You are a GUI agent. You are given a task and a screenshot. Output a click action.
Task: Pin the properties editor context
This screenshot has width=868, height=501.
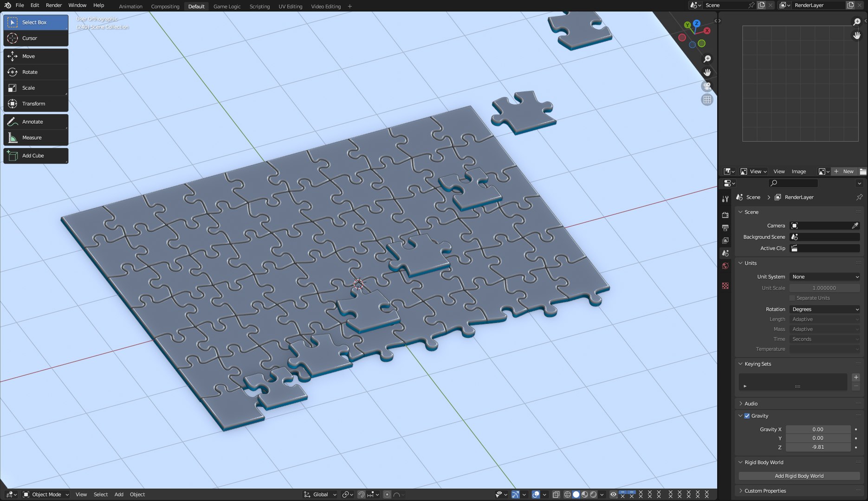[859, 197]
